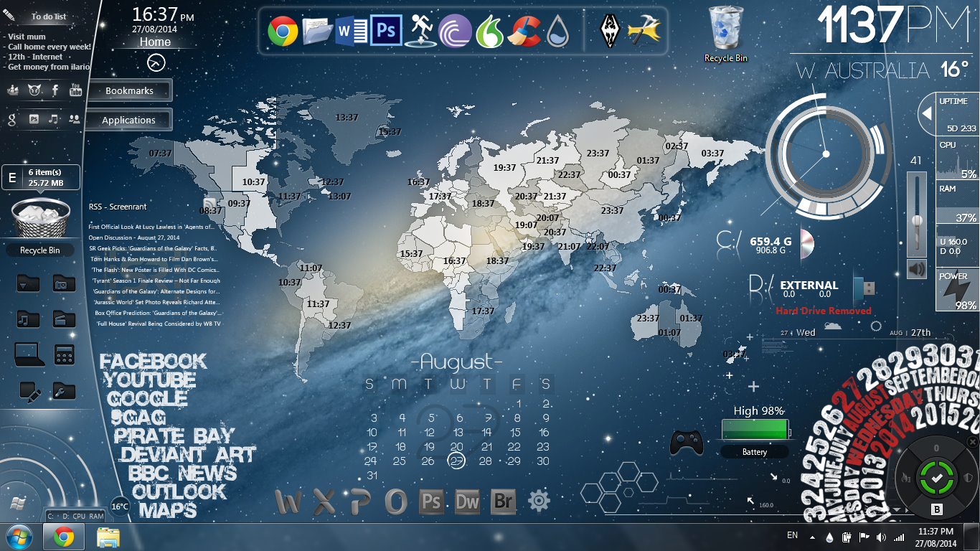Open the EN language selector in the taskbar

(793, 535)
